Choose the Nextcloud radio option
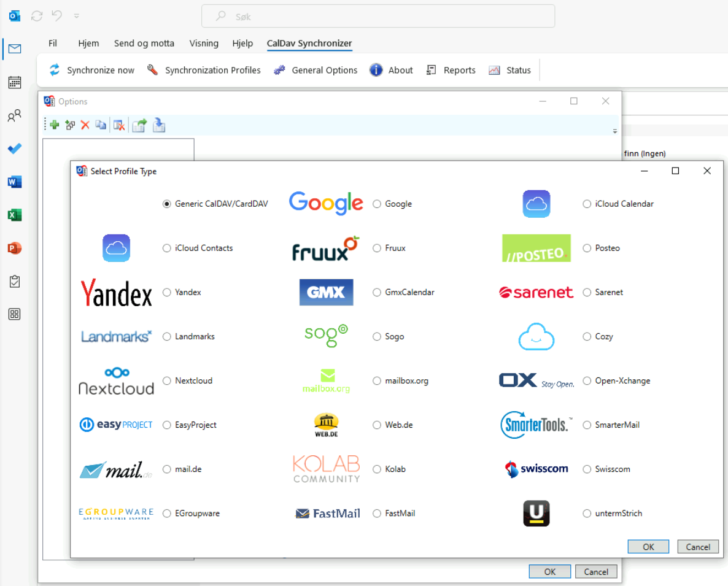Viewport: 728px width, 586px height. pos(167,380)
